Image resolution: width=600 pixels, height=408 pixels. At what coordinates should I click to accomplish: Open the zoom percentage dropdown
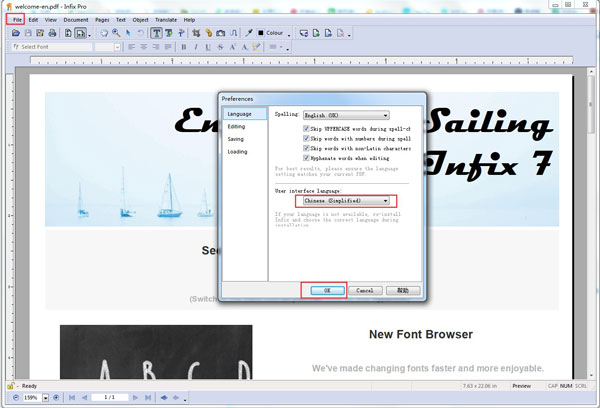tap(46, 398)
